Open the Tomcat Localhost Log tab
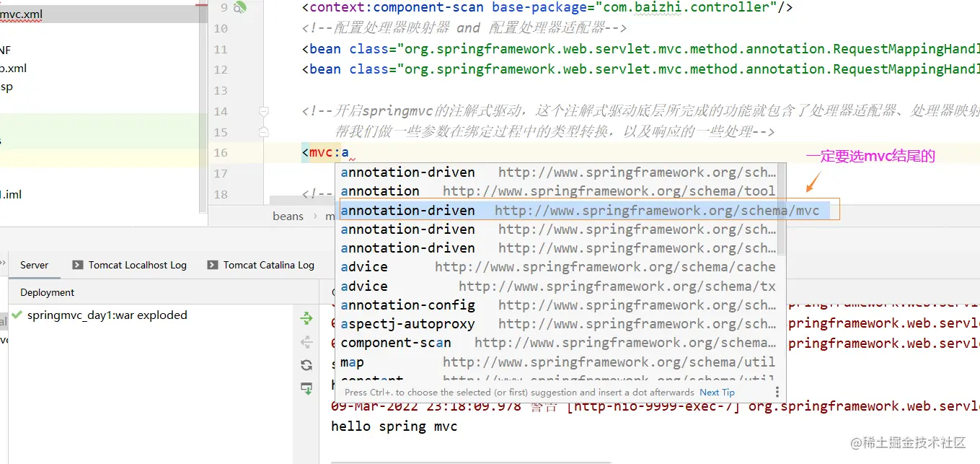The width and height of the screenshot is (980, 464). (130, 266)
